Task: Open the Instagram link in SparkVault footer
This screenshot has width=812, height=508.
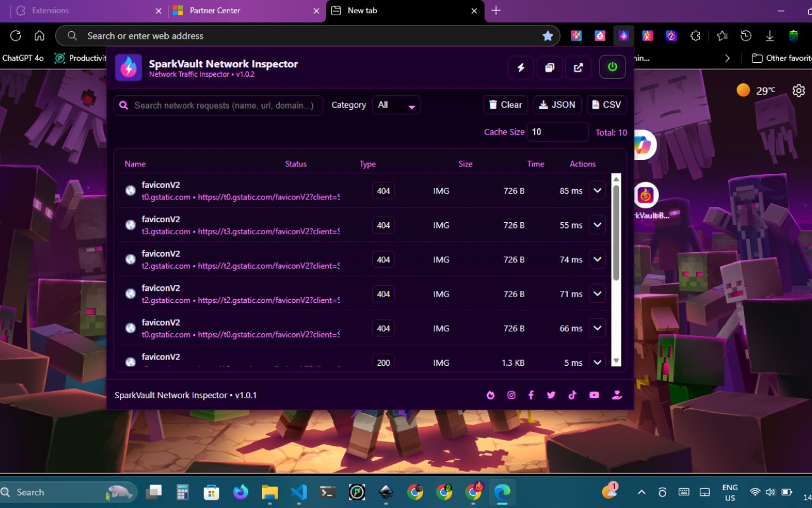Action: click(x=511, y=395)
